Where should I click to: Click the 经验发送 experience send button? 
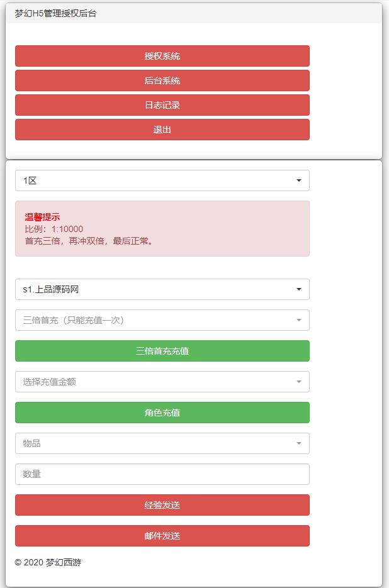click(161, 505)
